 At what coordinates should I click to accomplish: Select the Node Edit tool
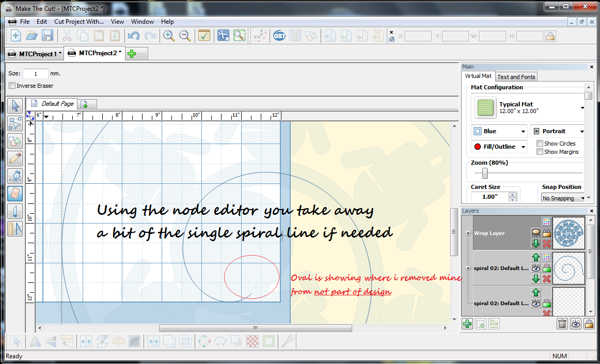click(15, 123)
